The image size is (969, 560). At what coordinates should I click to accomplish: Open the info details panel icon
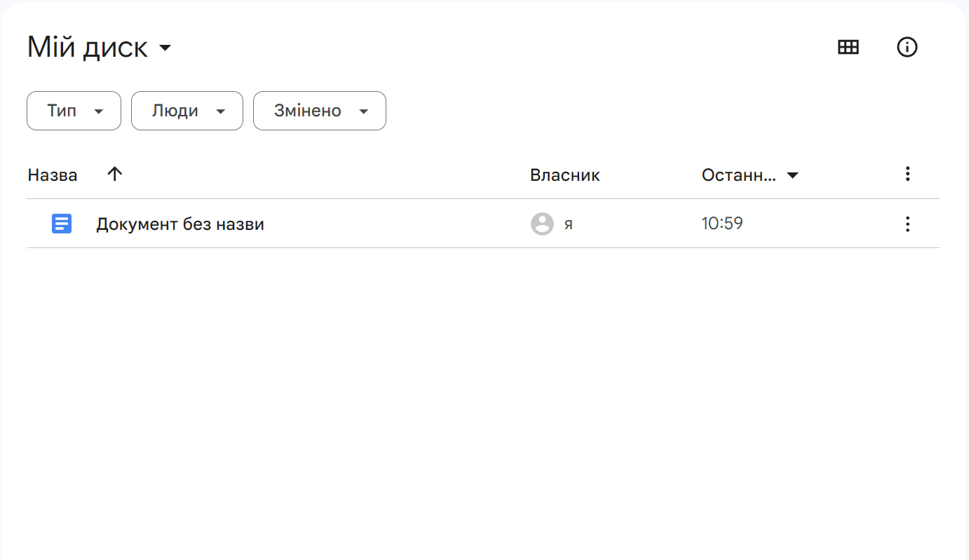(x=907, y=47)
